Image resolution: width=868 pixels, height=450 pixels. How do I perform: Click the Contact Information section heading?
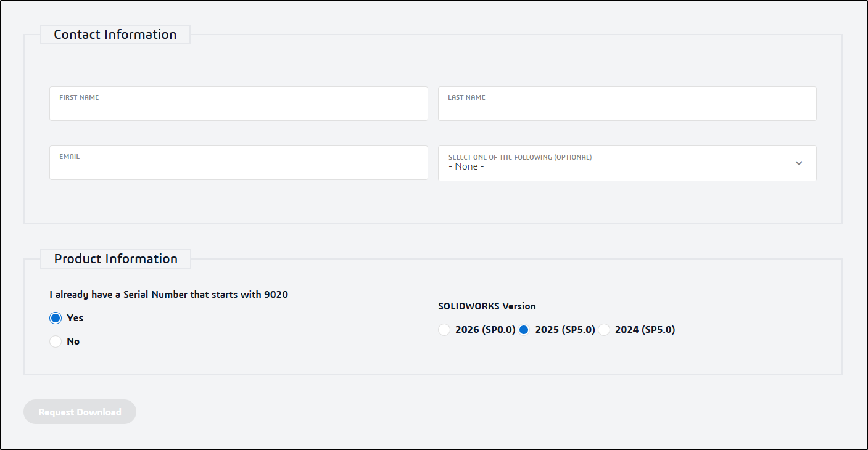pyautogui.click(x=115, y=35)
